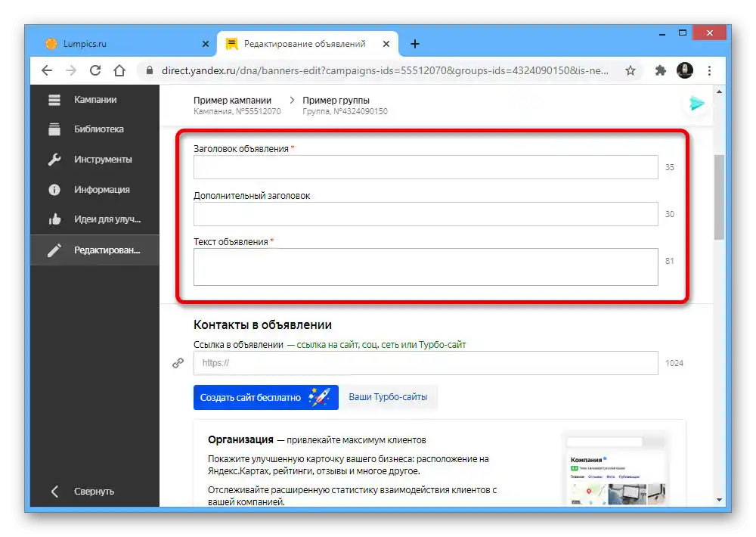Minimize the browser window
756x537 pixels.
[x=662, y=33]
